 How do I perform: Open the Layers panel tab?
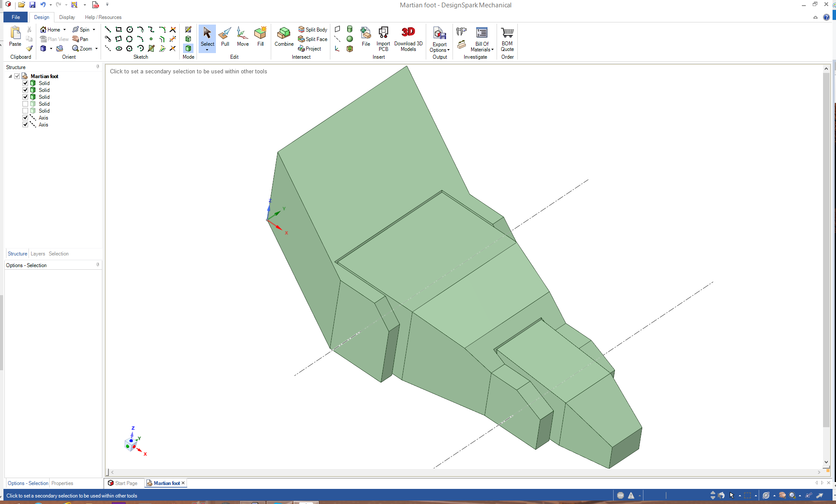click(38, 254)
